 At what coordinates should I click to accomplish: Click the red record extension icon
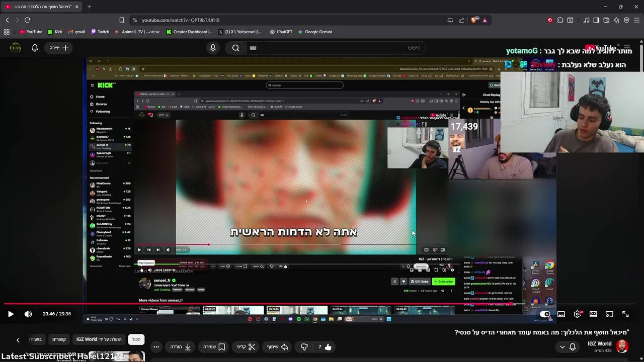tap(550, 20)
